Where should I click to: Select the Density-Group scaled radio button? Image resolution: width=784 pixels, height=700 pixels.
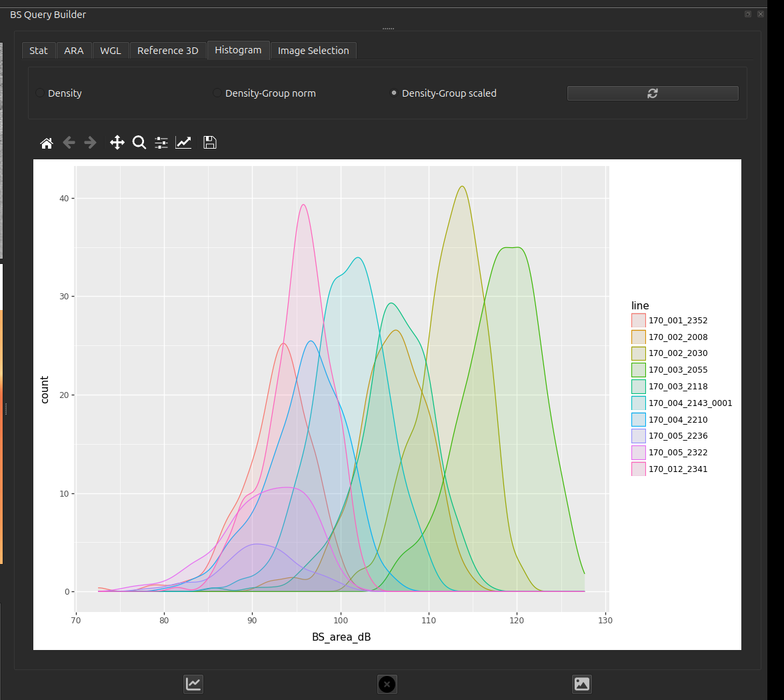(x=394, y=93)
